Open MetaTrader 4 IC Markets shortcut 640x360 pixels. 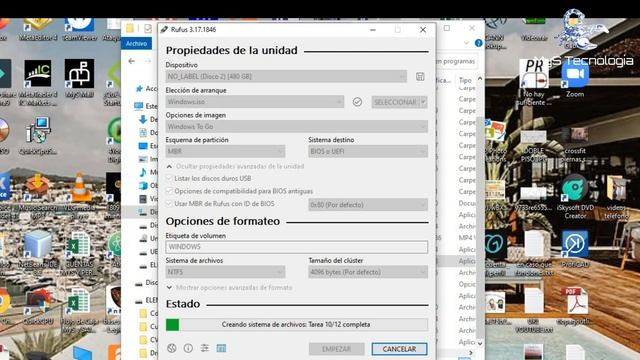(x=38, y=83)
